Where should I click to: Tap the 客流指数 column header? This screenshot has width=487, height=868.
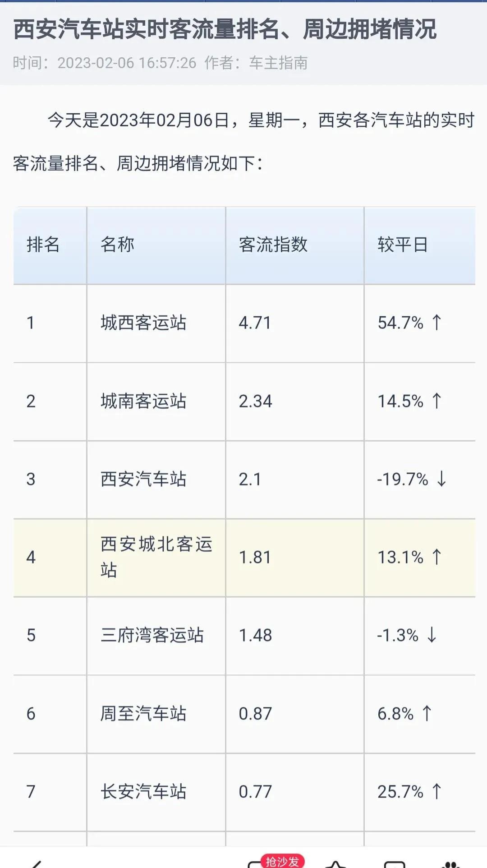pos(273,245)
